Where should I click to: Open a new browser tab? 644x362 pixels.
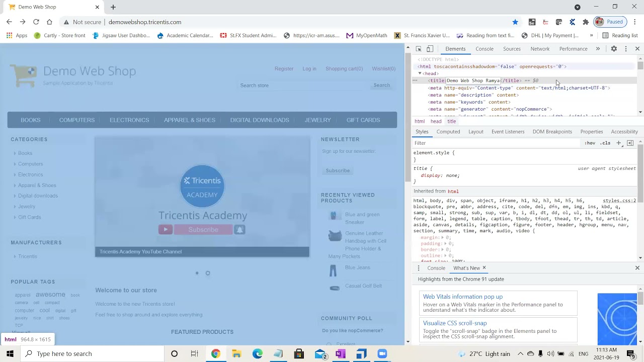[113, 7]
